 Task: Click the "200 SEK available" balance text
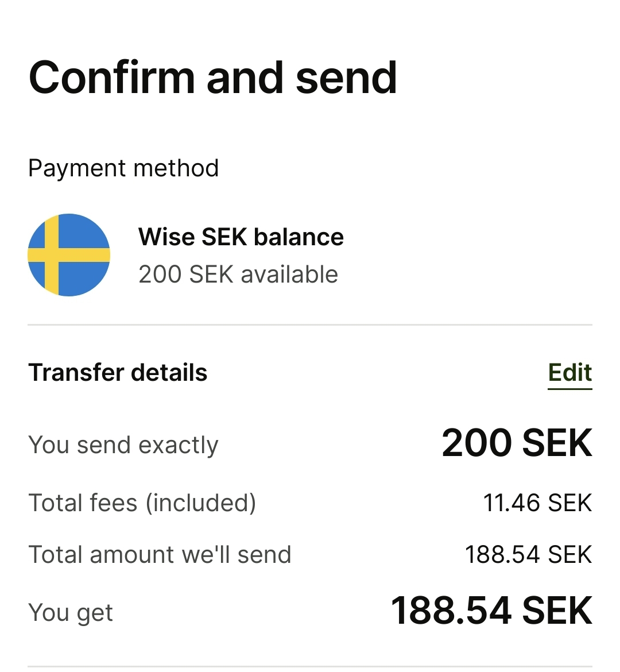pos(238,275)
